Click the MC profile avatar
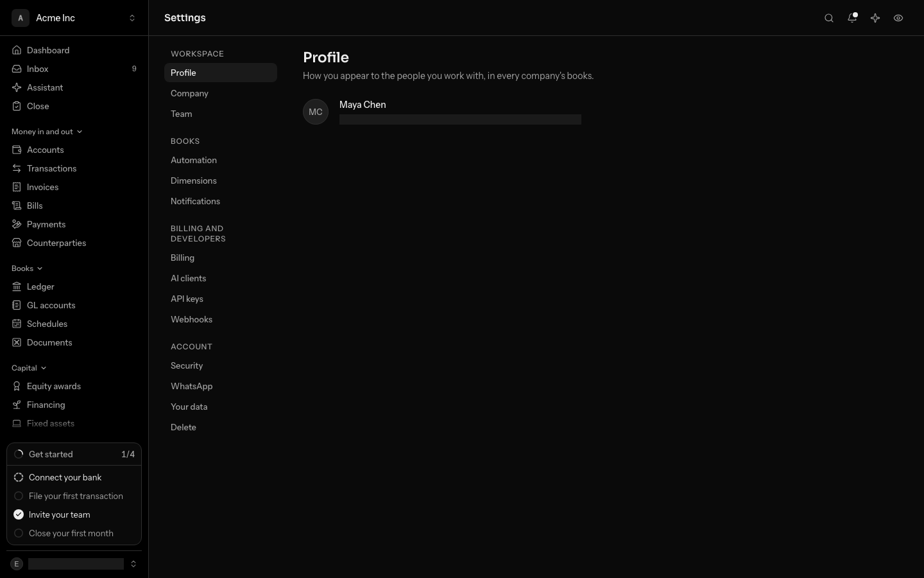Viewport: 924px width, 578px height. coord(316,112)
